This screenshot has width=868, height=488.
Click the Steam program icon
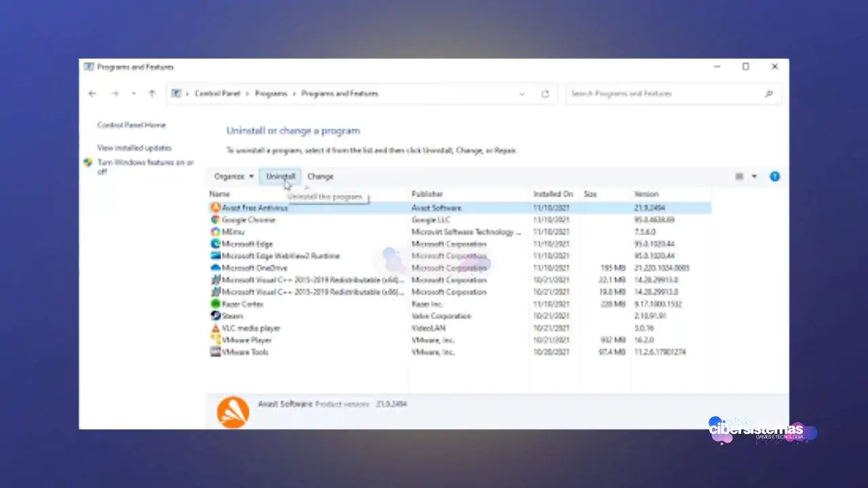[x=216, y=316]
